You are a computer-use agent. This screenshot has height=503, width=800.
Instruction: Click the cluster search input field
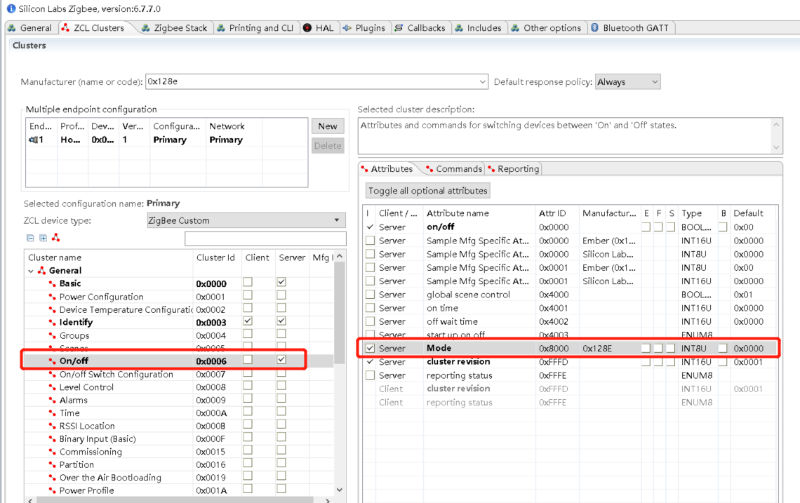(x=265, y=238)
